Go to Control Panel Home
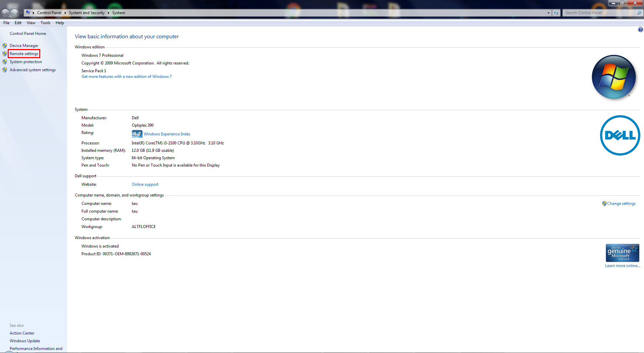The height and width of the screenshot is (353, 644). pyautogui.click(x=28, y=34)
